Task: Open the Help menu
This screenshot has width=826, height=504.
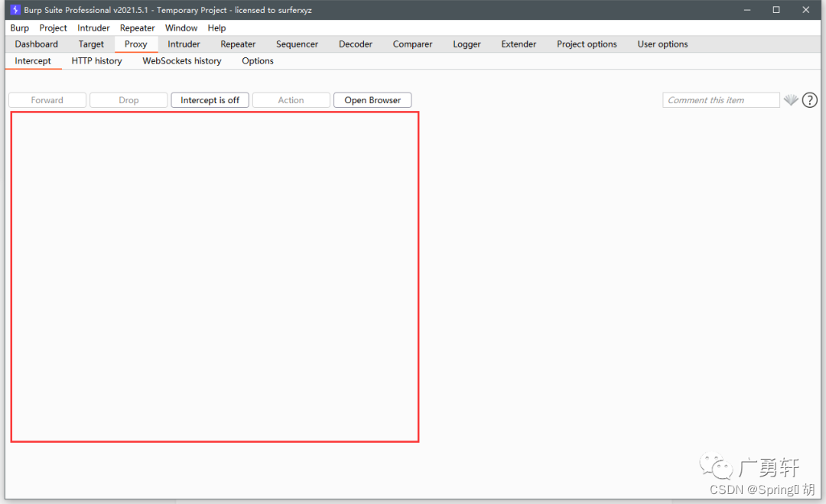Action: tap(216, 28)
